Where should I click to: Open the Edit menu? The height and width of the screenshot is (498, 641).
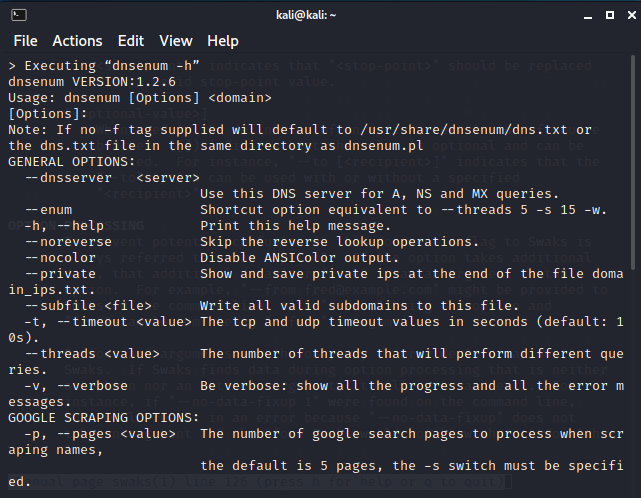coord(131,41)
